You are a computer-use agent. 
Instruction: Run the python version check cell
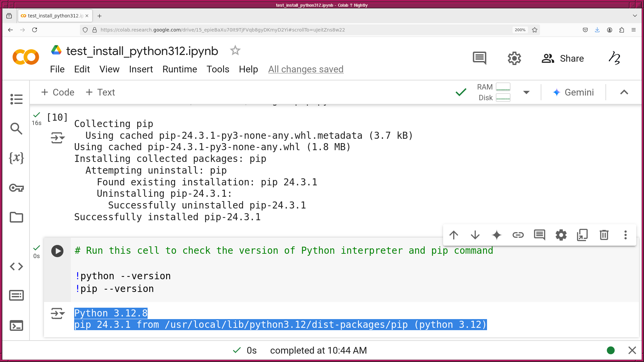(57, 251)
